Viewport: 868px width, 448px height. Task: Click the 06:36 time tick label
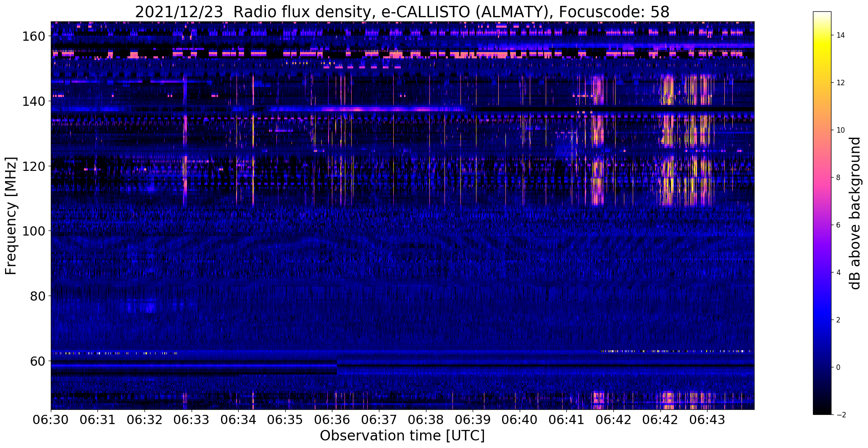click(332, 419)
